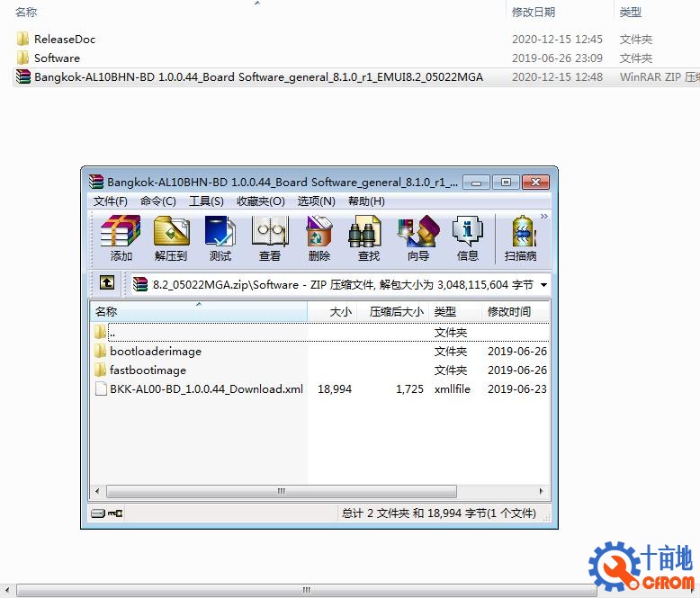Select the bootloaderimage folder

156,352
